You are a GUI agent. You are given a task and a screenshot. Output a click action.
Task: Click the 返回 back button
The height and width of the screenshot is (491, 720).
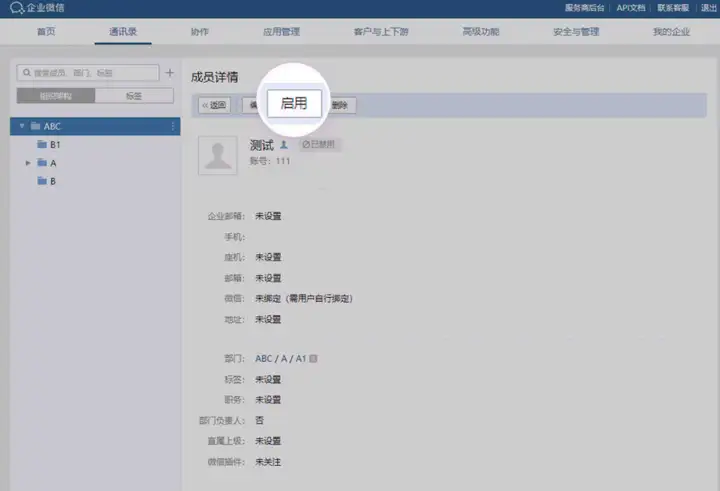214,104
